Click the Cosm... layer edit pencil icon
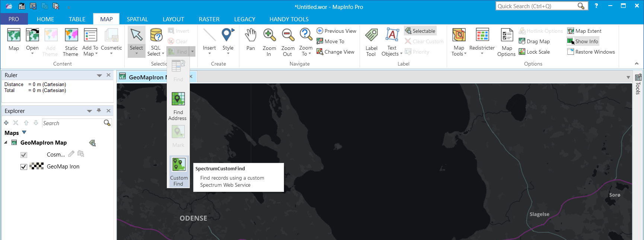Image resolution: width=644 pixels, height=240 pixels. (71, 154)
